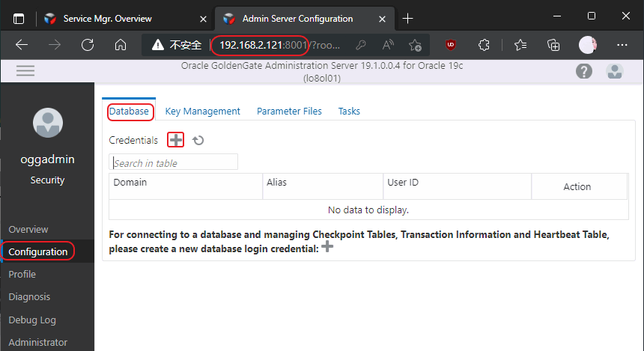Viewport: 644px width, 351px height.
Task: Click the plus icon after login credential text
Action: [326, 248]
